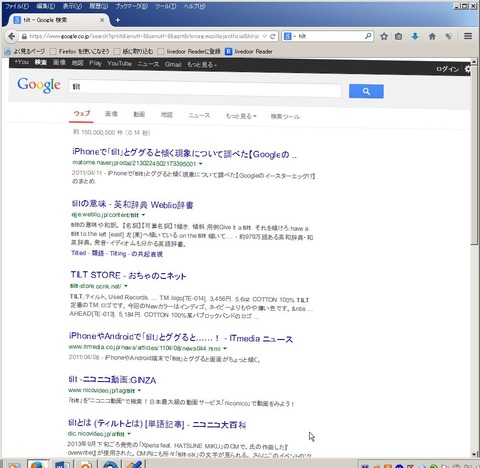Click the Google logo

point(39,85)
